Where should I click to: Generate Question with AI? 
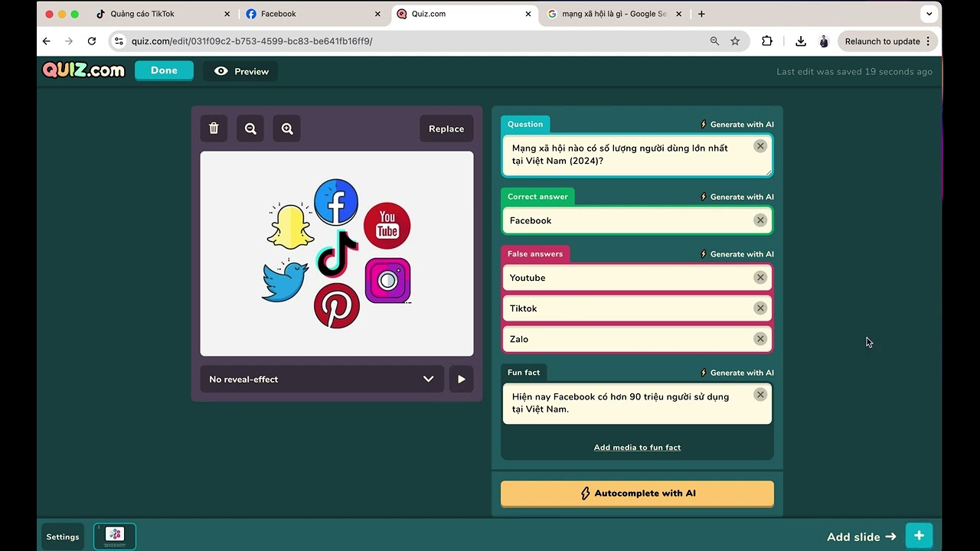[737, 124]
